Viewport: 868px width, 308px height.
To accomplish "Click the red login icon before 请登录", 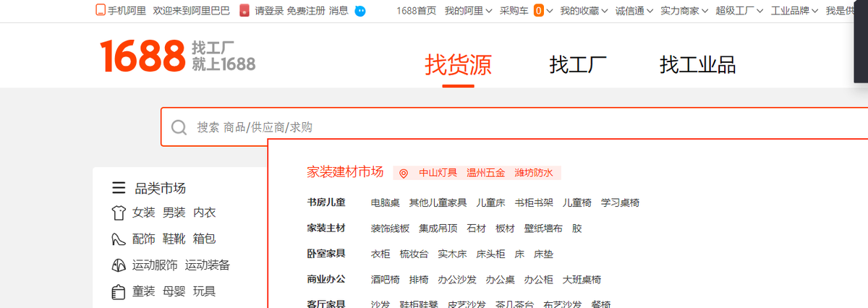I will coord(244,11).
